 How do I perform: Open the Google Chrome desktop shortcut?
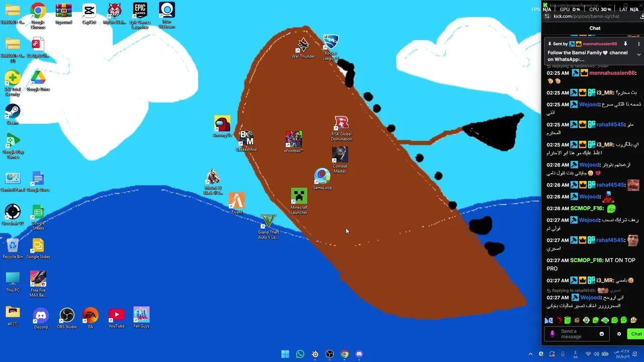coord(38,16)
